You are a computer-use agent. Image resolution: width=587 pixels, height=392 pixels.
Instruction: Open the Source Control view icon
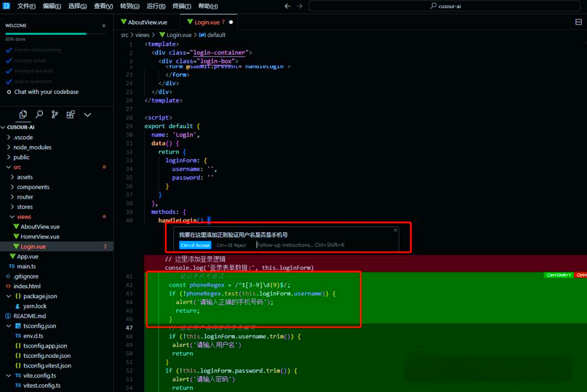[55, 115]
